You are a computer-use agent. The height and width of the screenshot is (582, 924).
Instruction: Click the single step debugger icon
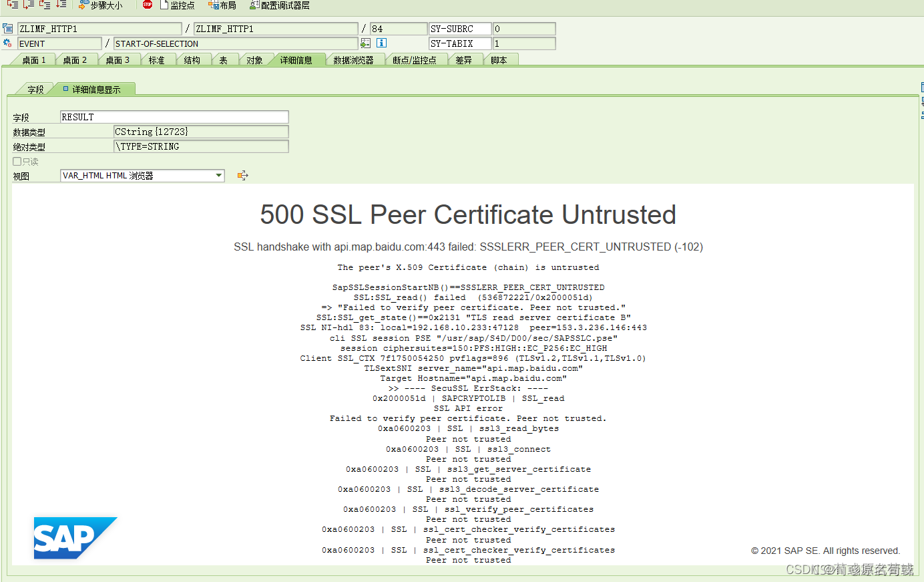[x=13, y=5]
